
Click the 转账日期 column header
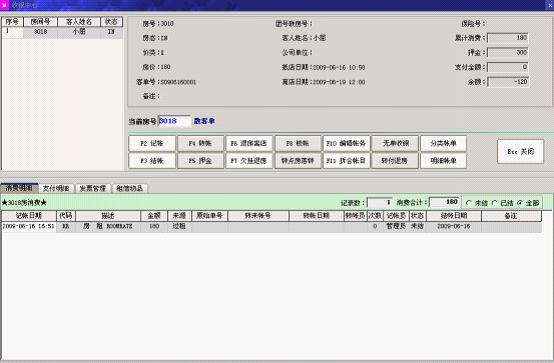click(317, 216)
